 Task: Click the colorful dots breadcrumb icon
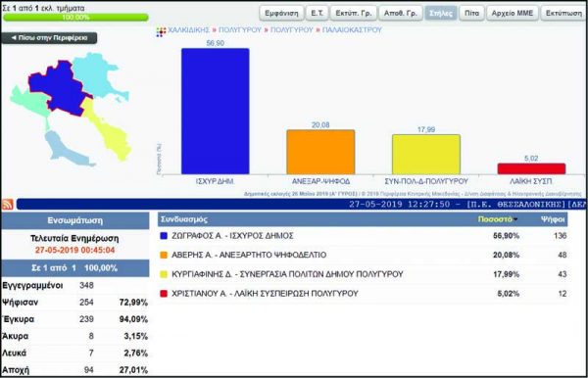coord(161,32)
